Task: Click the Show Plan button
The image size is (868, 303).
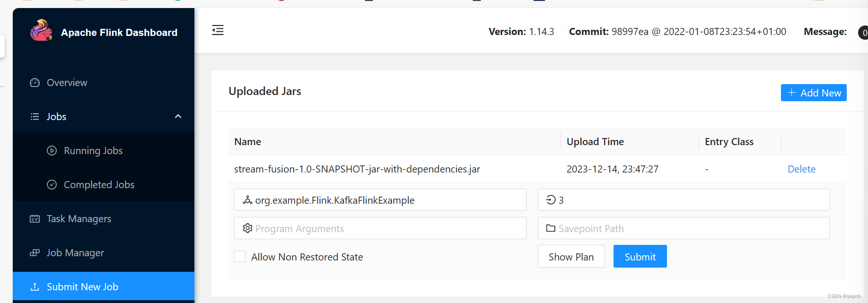Action: pyautogui.click(x=571, y=257)
